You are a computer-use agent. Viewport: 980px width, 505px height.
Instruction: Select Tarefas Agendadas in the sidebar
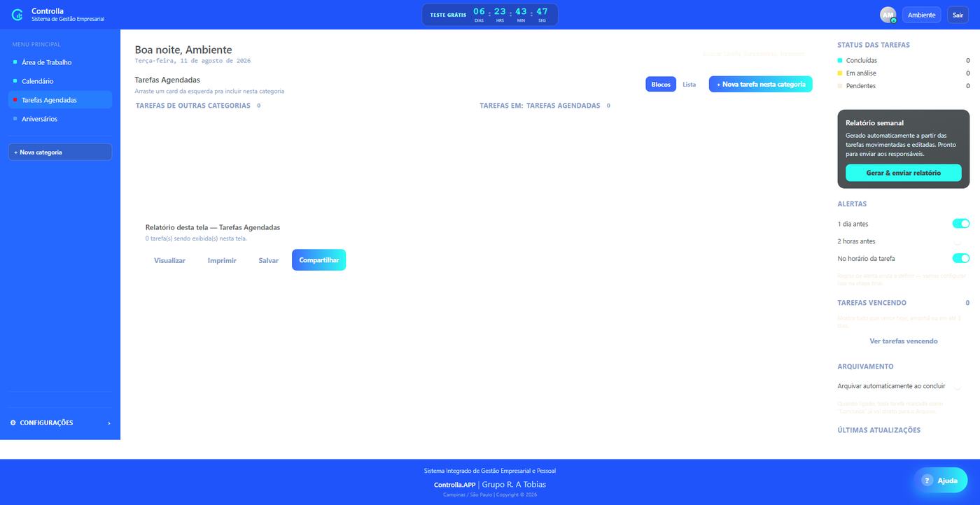click(60, 100)
